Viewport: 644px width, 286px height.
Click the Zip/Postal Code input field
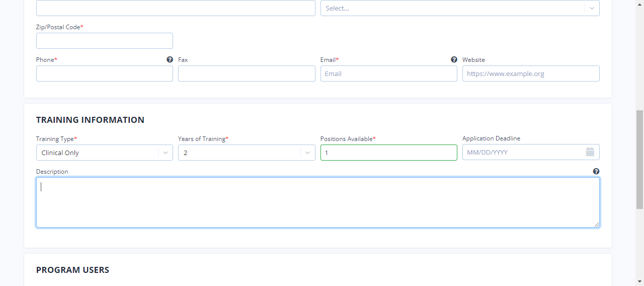[x=105, y=41]
